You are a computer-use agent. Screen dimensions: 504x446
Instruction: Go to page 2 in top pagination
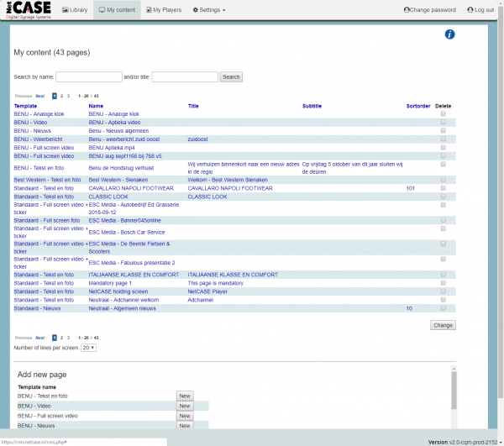click(x=61, y=96)
